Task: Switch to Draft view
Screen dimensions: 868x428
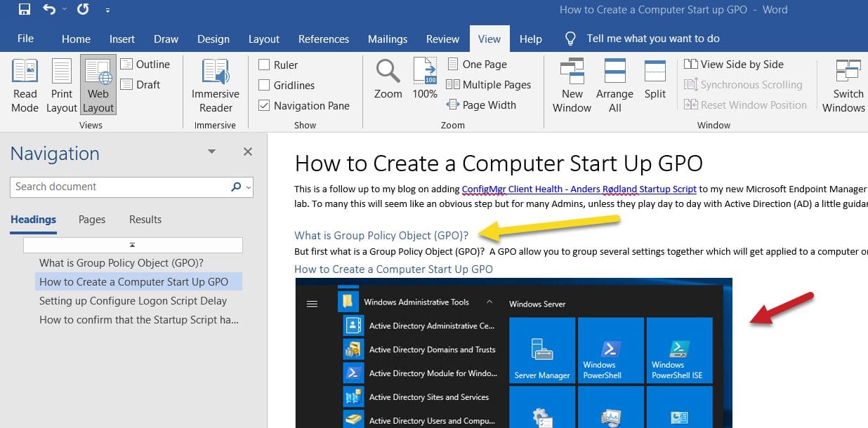Action: [x=140, y=84]
